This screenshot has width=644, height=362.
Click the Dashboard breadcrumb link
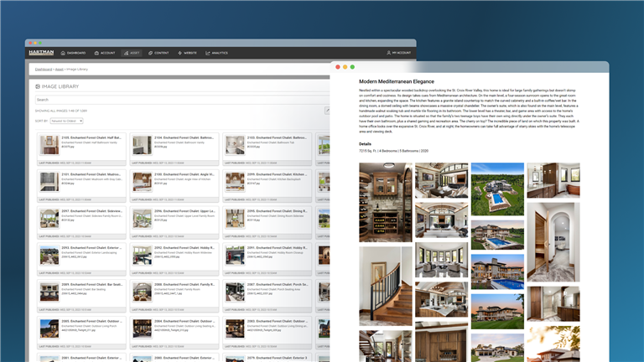point(44,70)
